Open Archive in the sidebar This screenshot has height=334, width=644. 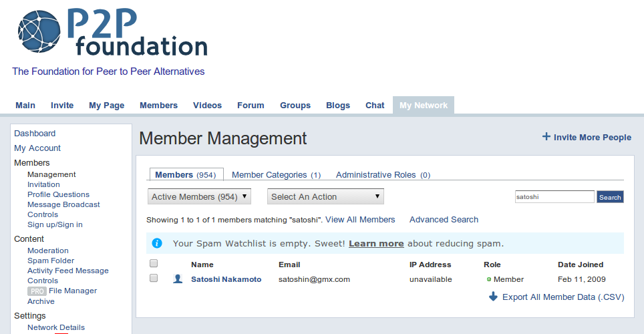(41, 301)
